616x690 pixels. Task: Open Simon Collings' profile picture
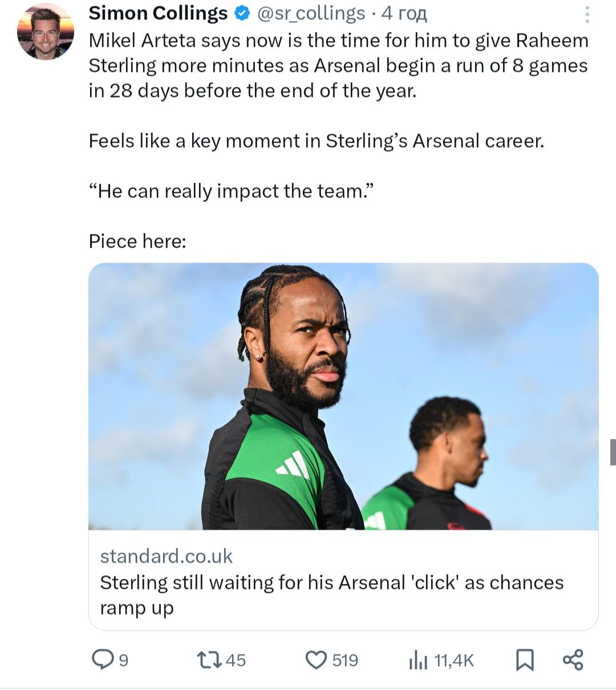46,31
